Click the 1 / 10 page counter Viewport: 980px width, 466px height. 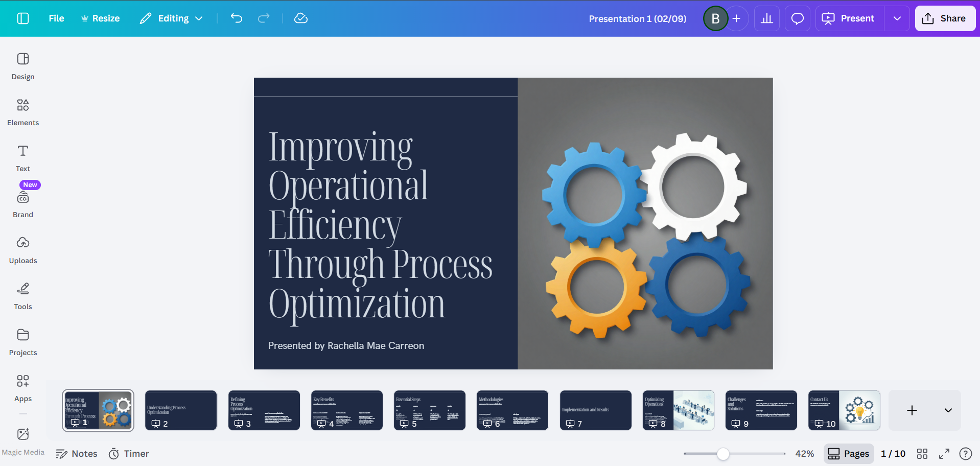(893, 454)
